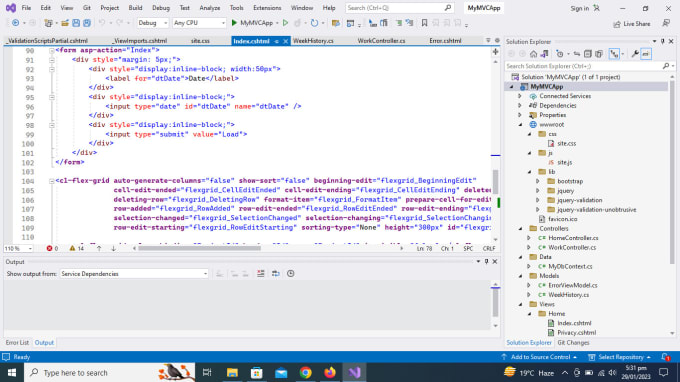Viewport: 680px width, 382px height.
Task: Open File Explorer from taskbar
Action: click(232, 372)
